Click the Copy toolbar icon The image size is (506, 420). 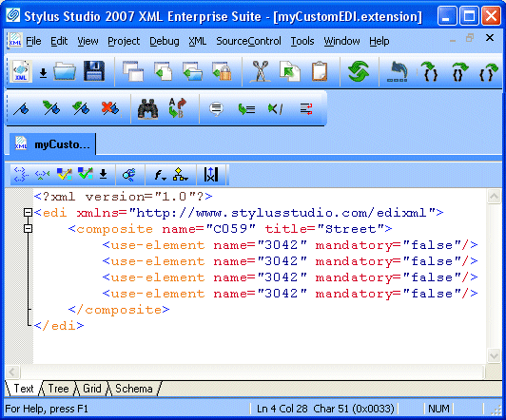(289, 71)
